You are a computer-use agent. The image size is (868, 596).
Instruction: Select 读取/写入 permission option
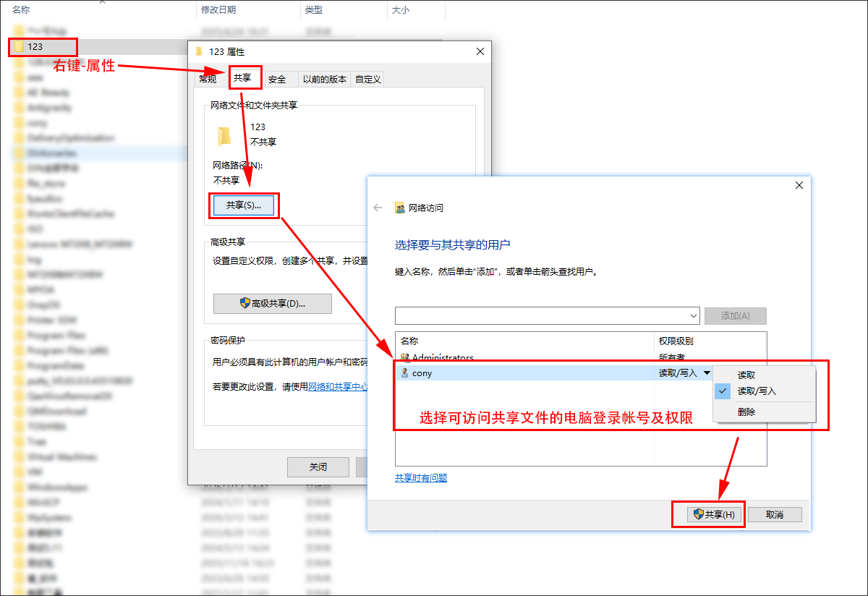click(756, 391)
